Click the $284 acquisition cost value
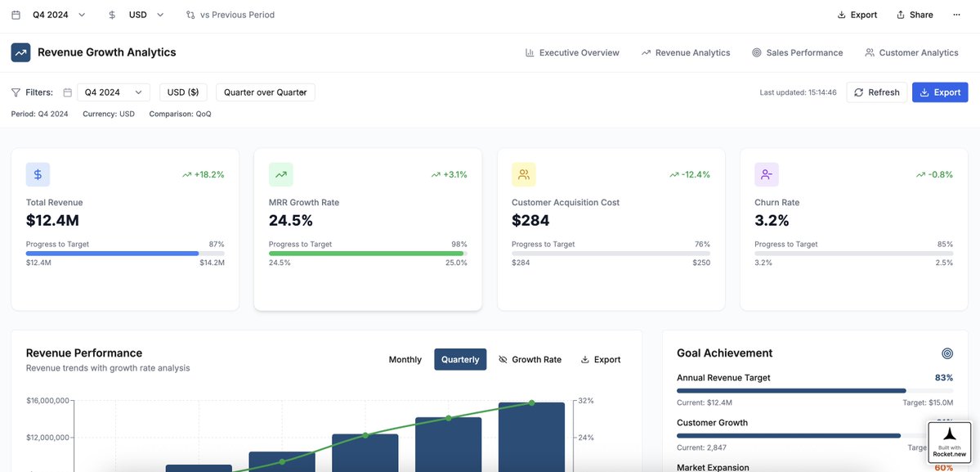 point(530,221)
